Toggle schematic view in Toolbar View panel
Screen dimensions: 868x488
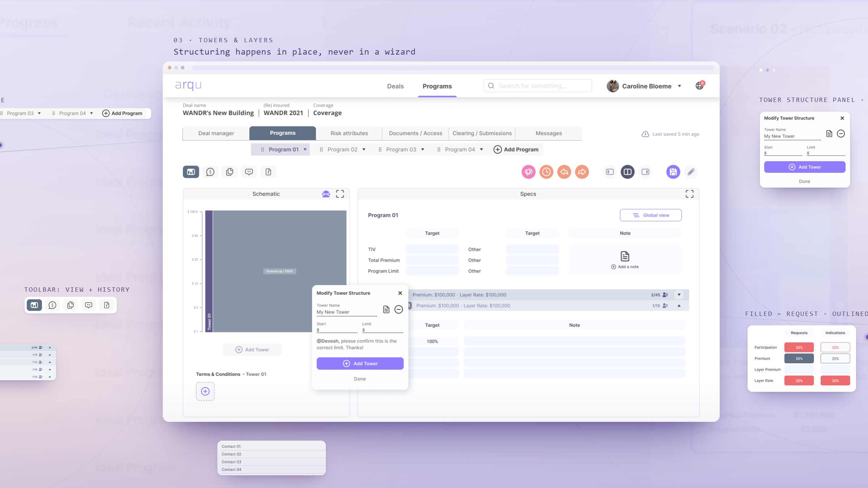[34, 305]
